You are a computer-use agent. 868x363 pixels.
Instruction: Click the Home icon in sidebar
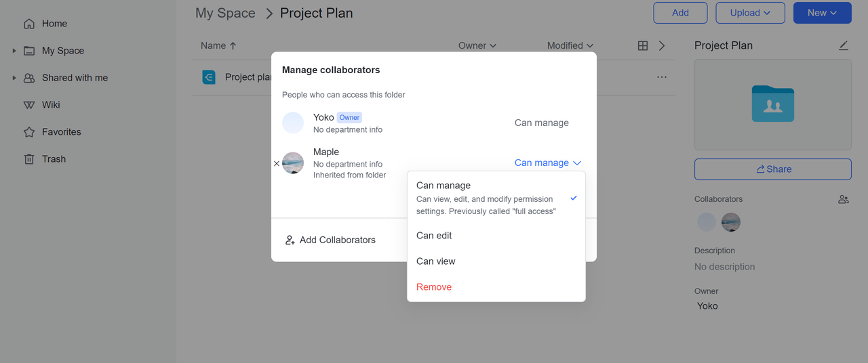point(29,24)
